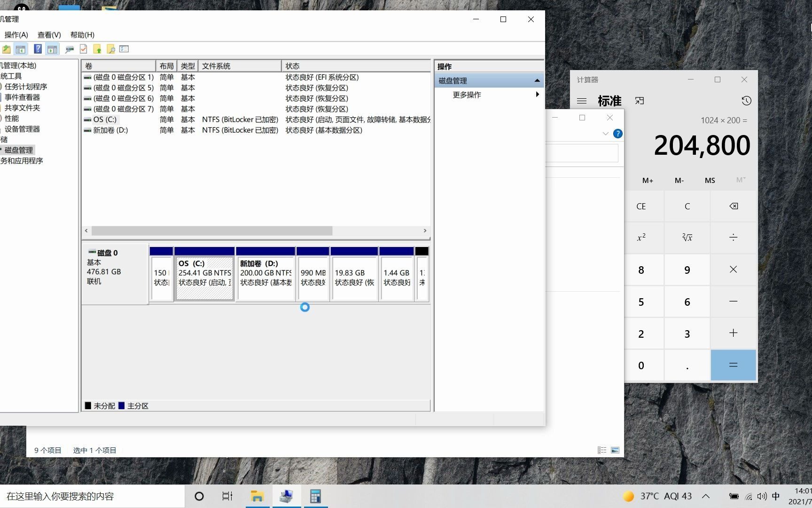
Task: Click the checklist settings toolbar icon
Action: (x=124, y=49)
